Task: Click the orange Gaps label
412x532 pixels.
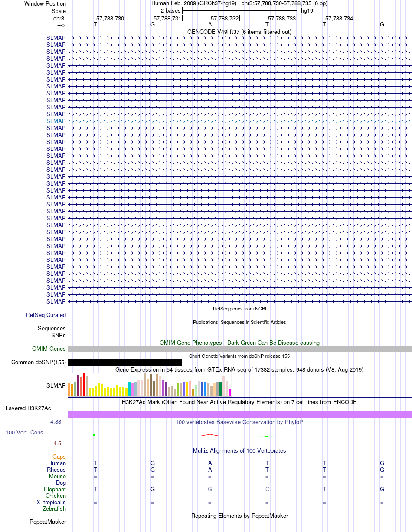Action: click(x=59, y=457)
